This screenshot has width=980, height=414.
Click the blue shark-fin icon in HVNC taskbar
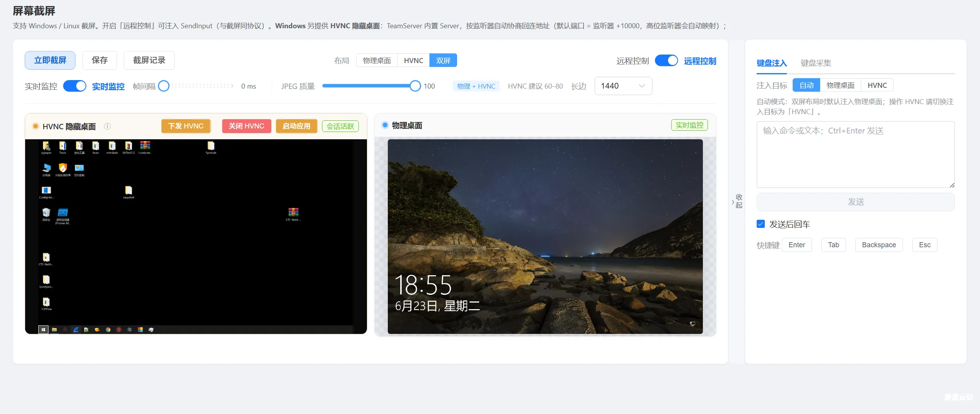coord(76,330)
